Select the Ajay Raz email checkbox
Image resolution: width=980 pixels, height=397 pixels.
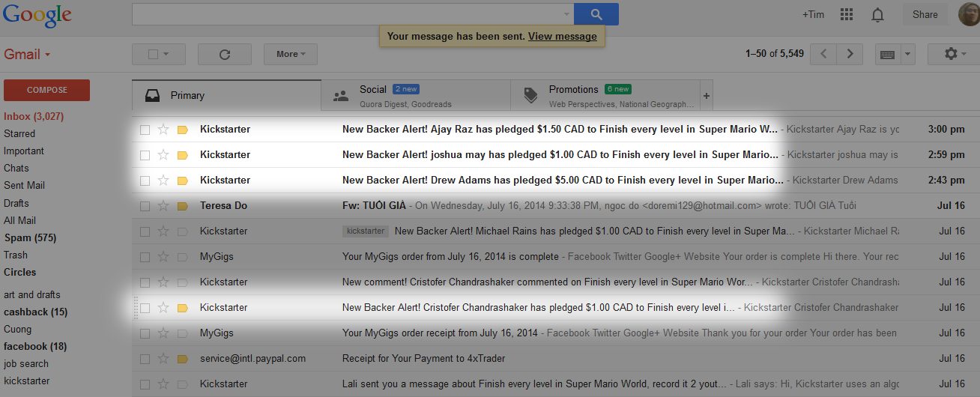click(145, 130)
